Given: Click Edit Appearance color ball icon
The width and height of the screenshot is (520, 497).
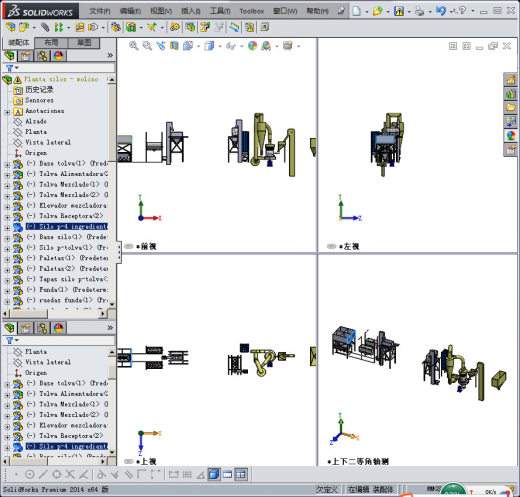Looking at the screenshot, I should click(253, 46).
